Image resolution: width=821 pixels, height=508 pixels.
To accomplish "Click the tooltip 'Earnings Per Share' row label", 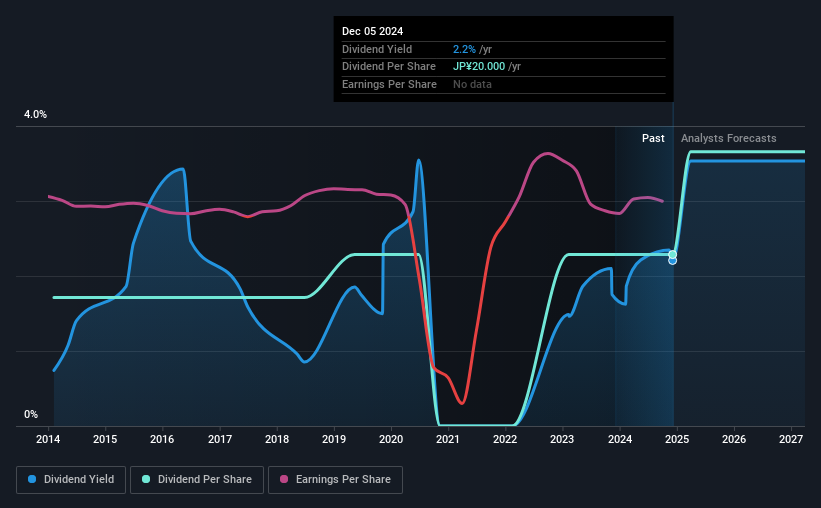I will pyautogui.click(x=389, y=84).
